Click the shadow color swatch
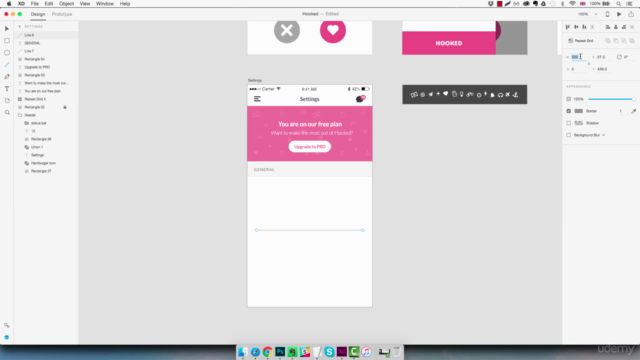This screenshot has width=640, height=360. (579, 123)
